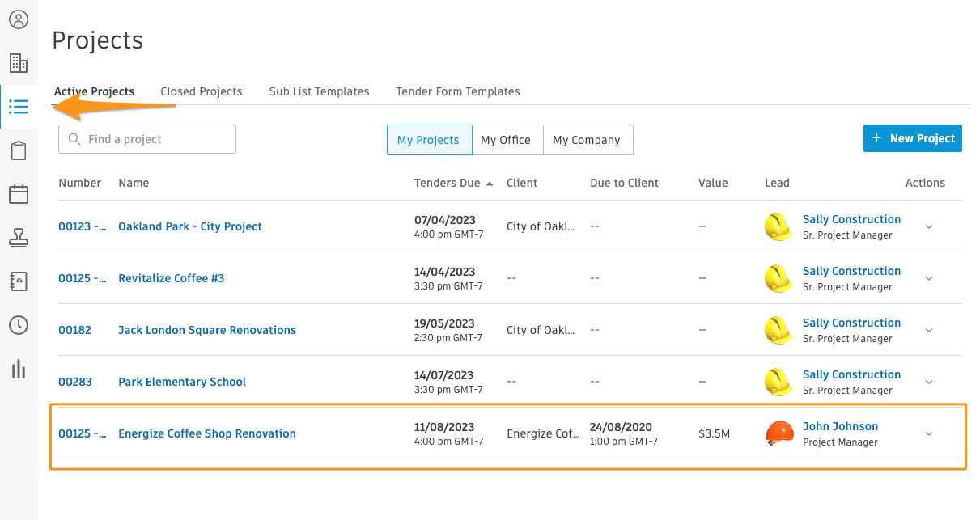The width and height of the screenshot is (980, 520).
Task: Switch to the Closed Projects tab
Action: tap(202, 91)
